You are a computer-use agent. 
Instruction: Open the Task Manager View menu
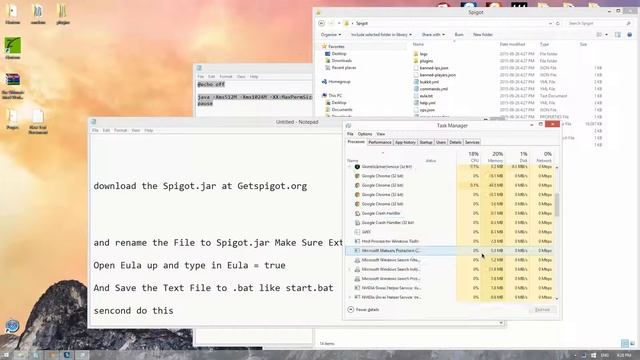pos(380,134)
